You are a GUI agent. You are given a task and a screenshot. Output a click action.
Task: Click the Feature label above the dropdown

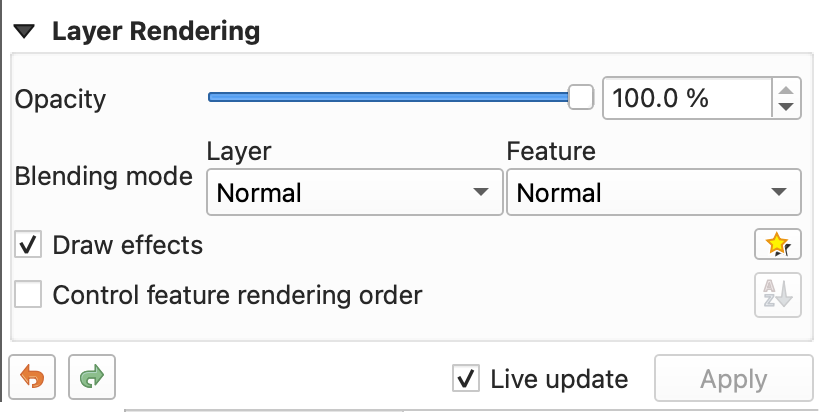pos(551,151)
